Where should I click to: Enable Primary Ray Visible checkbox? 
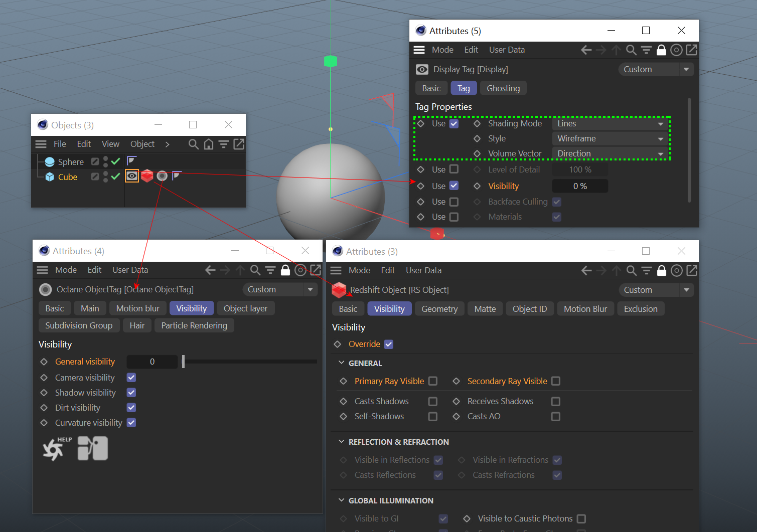(x=433, y=381)
